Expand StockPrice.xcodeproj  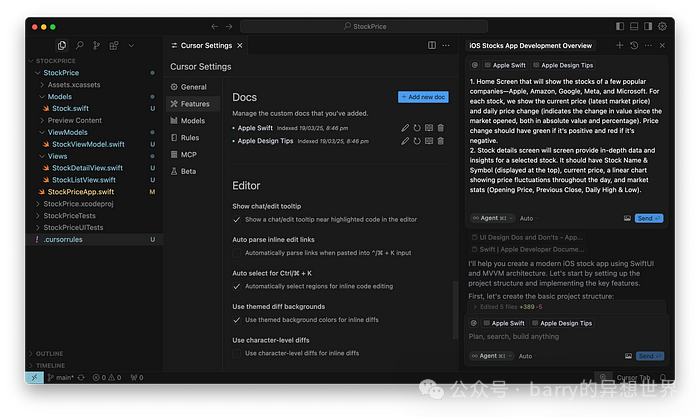coord(38,204)
